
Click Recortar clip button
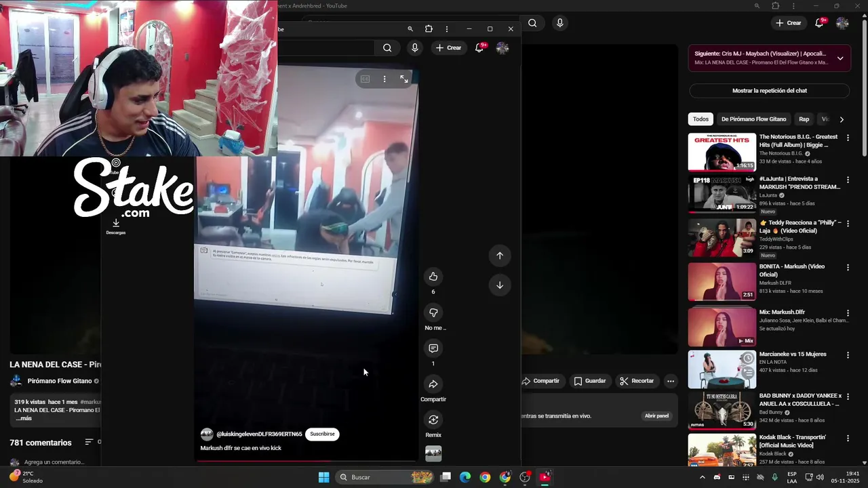click(637, 381)
